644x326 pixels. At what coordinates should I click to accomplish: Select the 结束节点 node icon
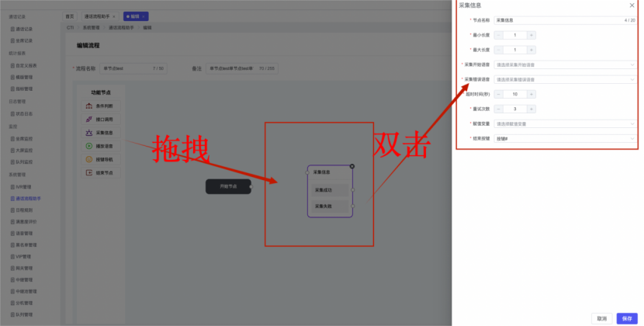[x=88, y=172]
